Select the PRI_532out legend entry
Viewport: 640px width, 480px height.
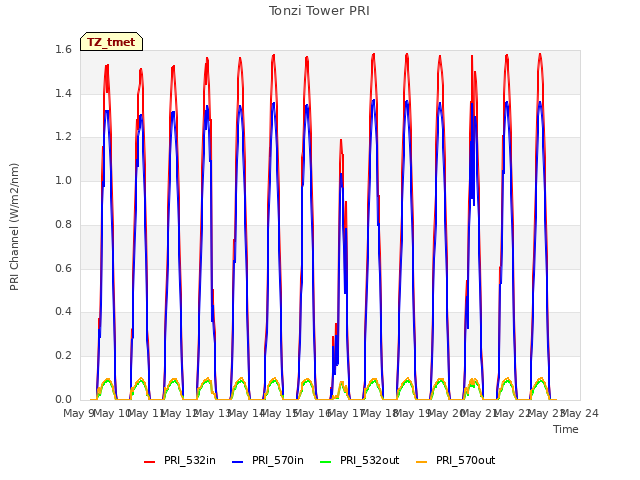[360, 460]
